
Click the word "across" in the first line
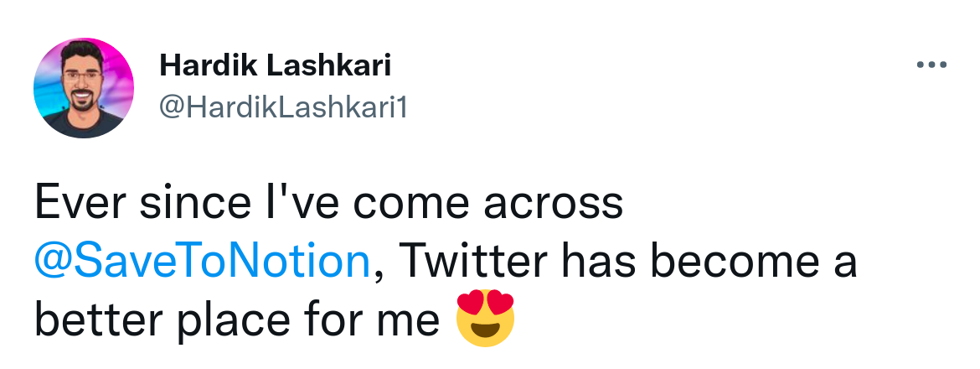[x=553, y=205]
